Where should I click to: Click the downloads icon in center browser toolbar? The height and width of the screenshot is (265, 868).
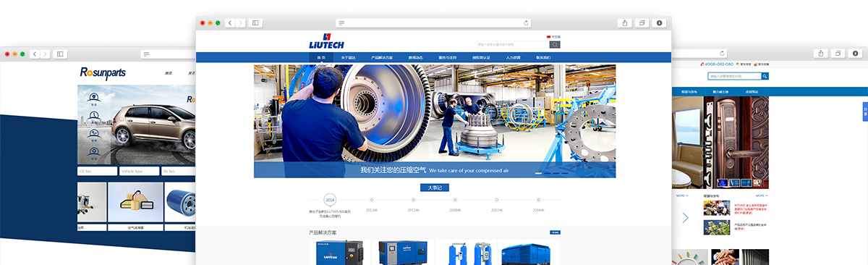click(x=659, y=23)
